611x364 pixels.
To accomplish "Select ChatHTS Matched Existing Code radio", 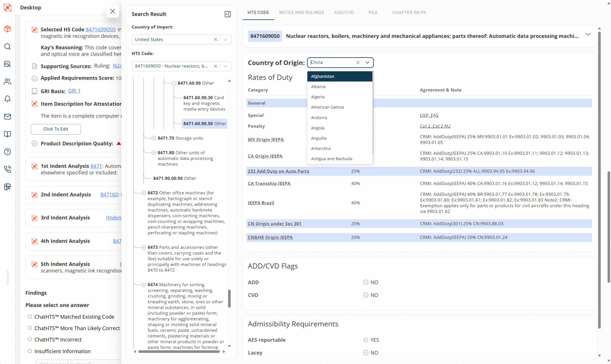I will (30, 317).
